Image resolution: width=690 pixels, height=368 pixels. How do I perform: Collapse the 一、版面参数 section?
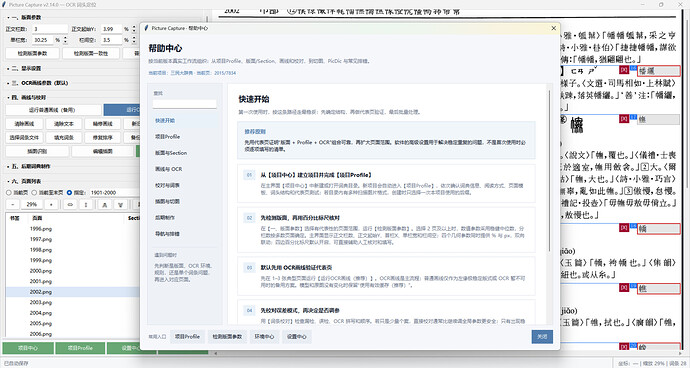[x=25, y=17]
